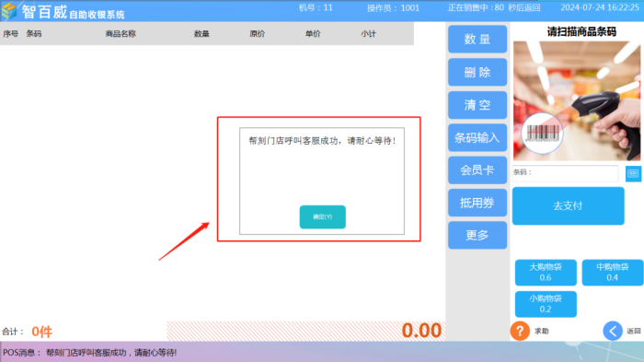Click the 清空 clear-all button

point(477,105)
